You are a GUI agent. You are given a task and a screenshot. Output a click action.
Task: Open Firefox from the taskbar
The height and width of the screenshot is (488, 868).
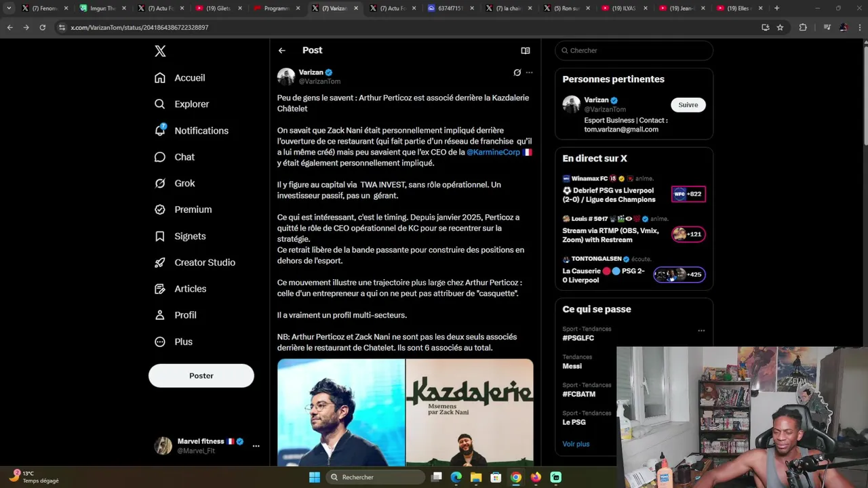click(x=536, y=477)
